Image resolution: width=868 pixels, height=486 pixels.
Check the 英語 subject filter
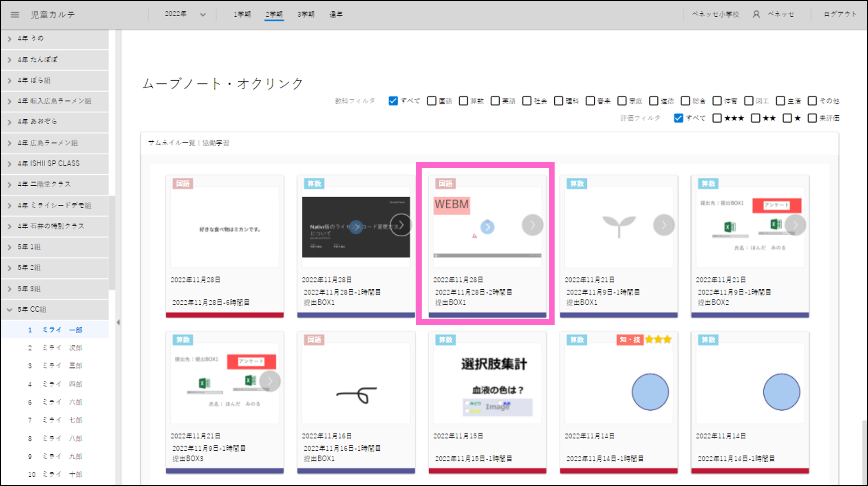pyautogui.click(x=495, y=101)
